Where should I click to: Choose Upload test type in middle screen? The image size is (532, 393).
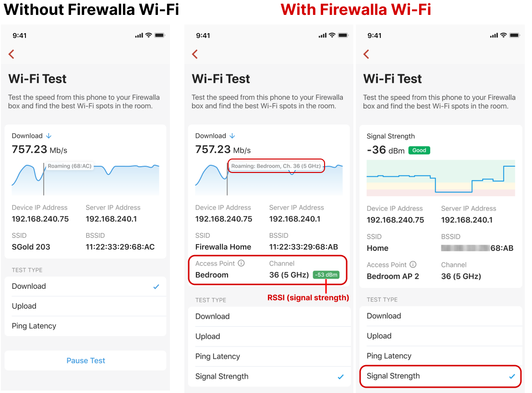pos(268,336)
